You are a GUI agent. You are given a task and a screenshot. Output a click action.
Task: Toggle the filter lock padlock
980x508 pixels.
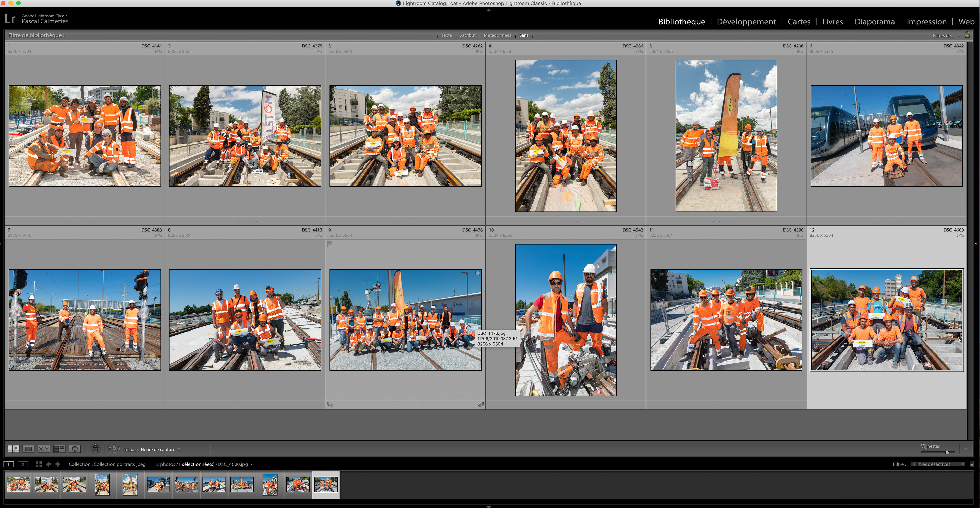[x=967, y=35]
